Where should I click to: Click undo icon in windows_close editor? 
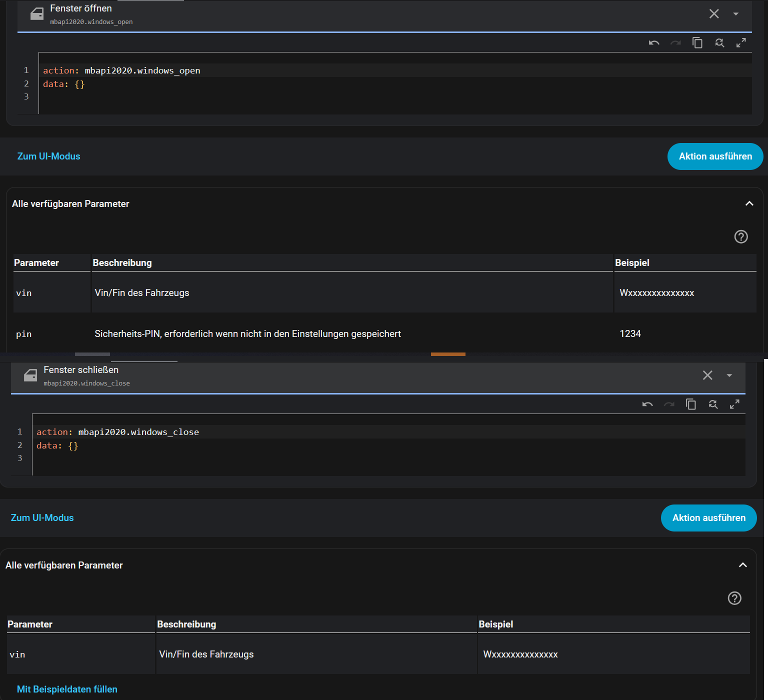pos(647,404)
